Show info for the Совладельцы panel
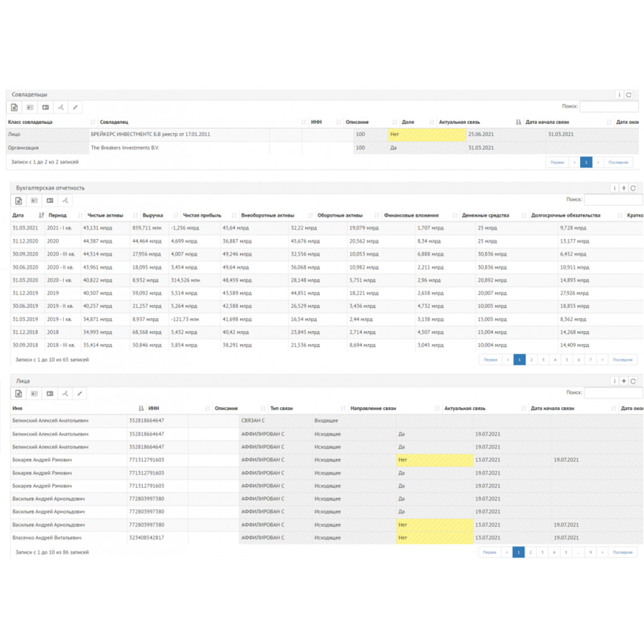644x644 pixels. point(619,95)
